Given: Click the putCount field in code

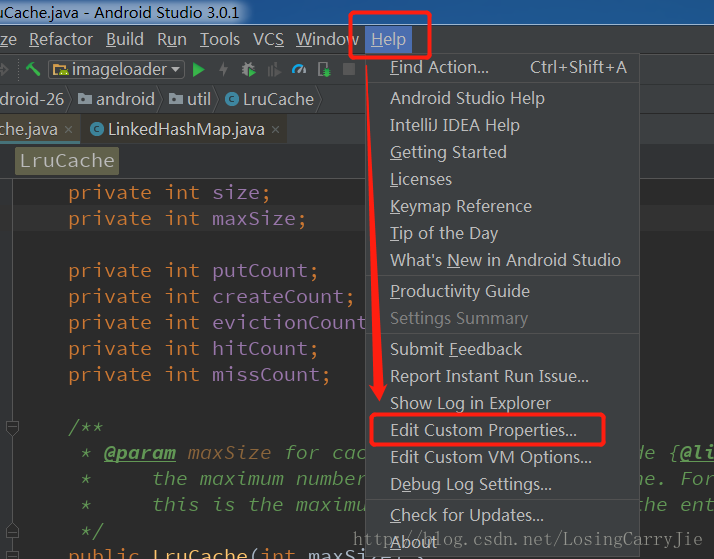Looking at the screenshot, I should point(260,271).
